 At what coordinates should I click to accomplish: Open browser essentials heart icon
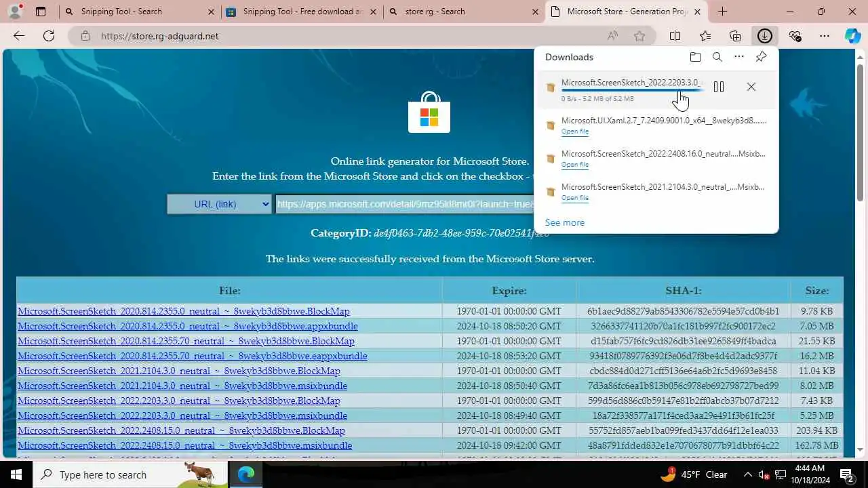click(x=795, y=36)
